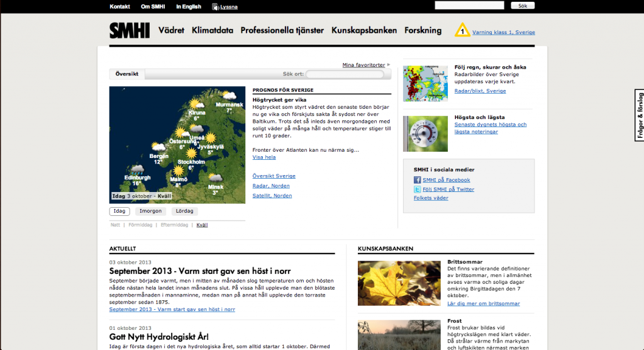Choose the Eftermiddag time period

coord(174,225)
